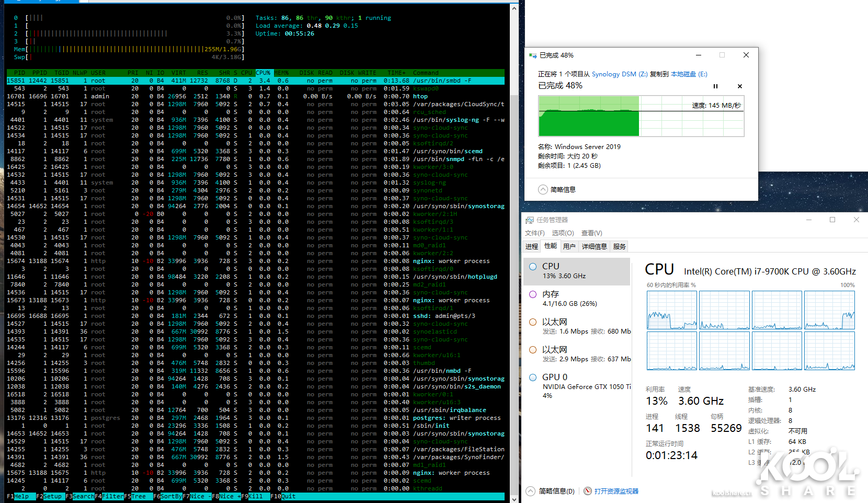This screenshot has width=868, height=503.
Task: Sort htop by RES column header
Action: 202,73
